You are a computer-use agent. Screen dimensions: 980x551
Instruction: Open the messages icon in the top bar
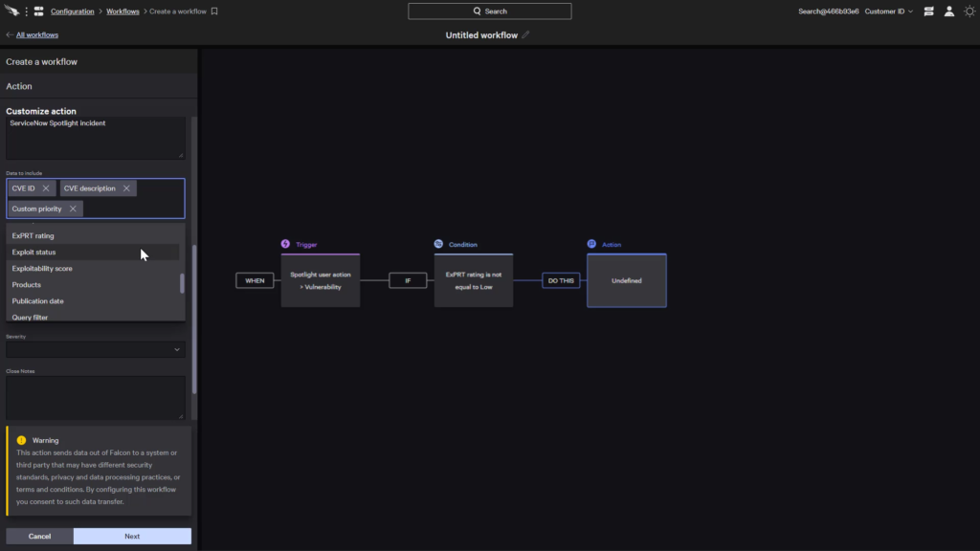coord(928,11)
